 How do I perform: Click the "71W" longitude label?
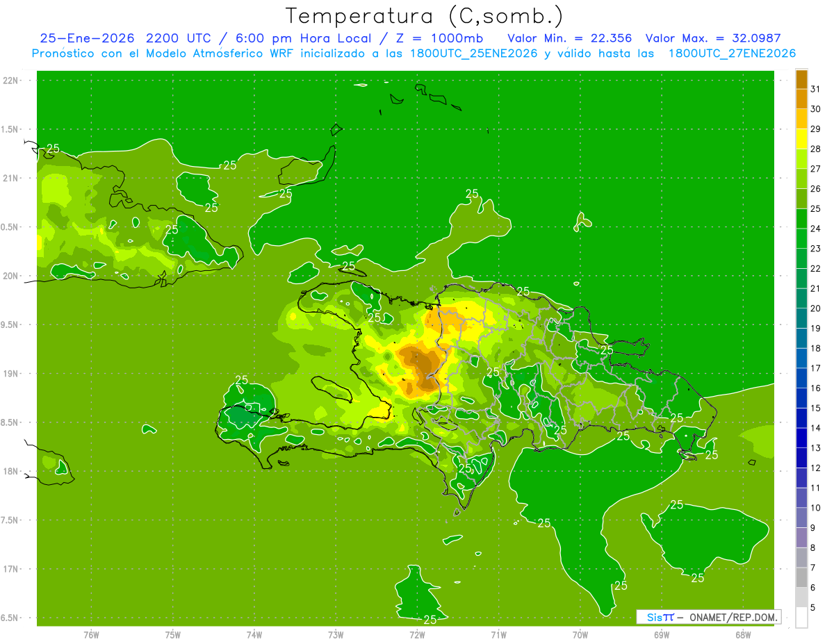pos(498,634)
